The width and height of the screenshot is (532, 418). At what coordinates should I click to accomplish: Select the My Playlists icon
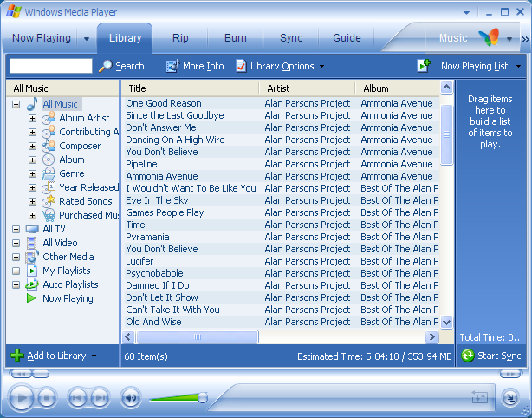(x=32, y=271)
